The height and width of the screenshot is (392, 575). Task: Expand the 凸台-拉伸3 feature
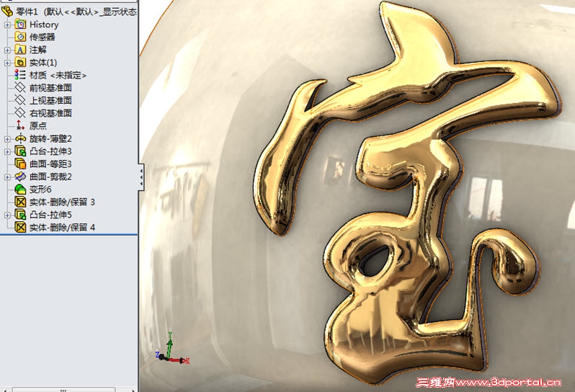tap(7, 151)
